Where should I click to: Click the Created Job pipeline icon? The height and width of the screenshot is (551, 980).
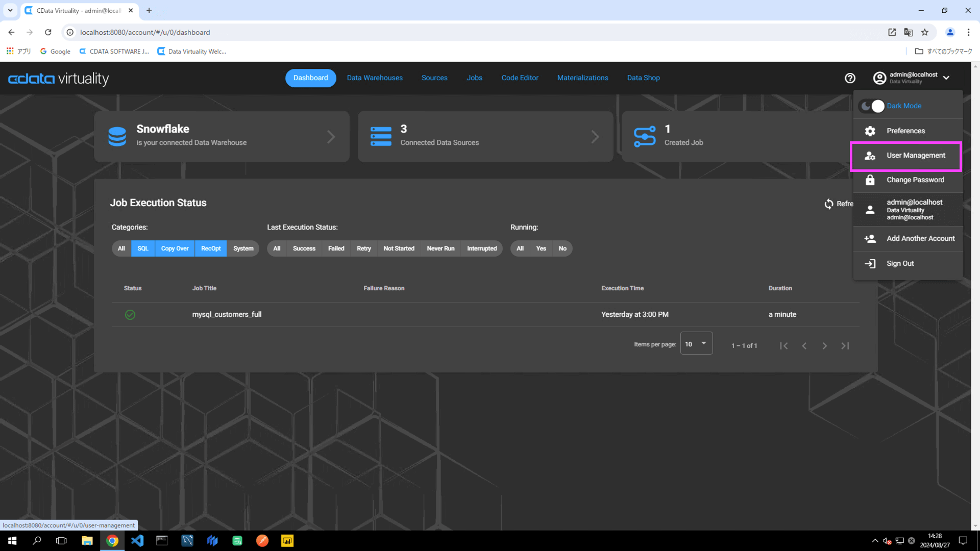click(644, 136)
